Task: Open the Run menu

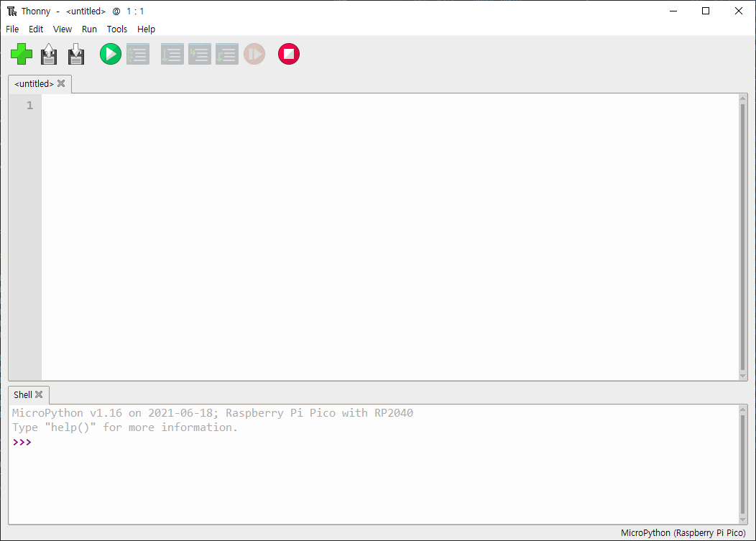Action: [89, 29]
